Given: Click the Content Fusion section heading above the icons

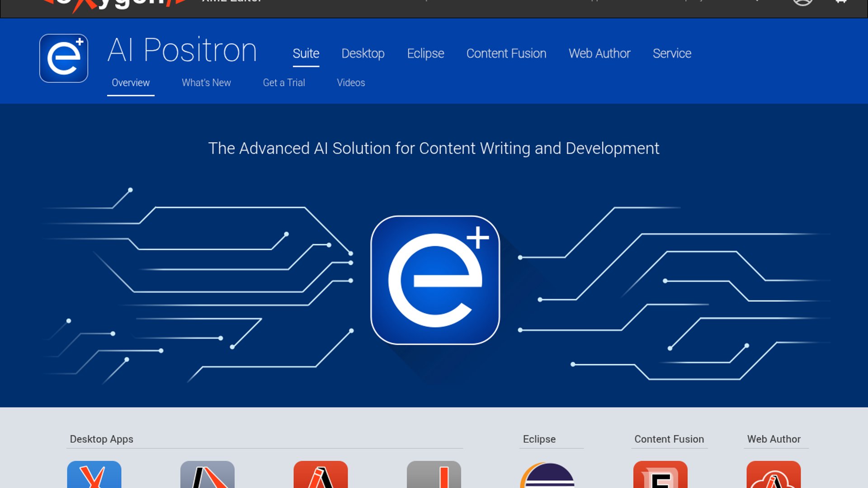Looking at the screenshot, I should click(669, 439).
